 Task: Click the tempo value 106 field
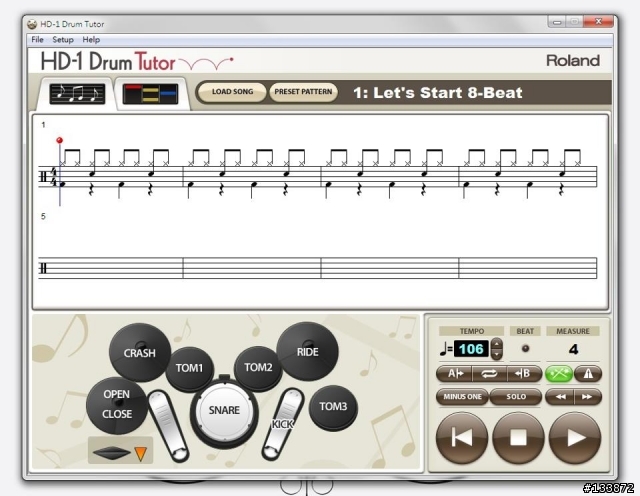471,349
